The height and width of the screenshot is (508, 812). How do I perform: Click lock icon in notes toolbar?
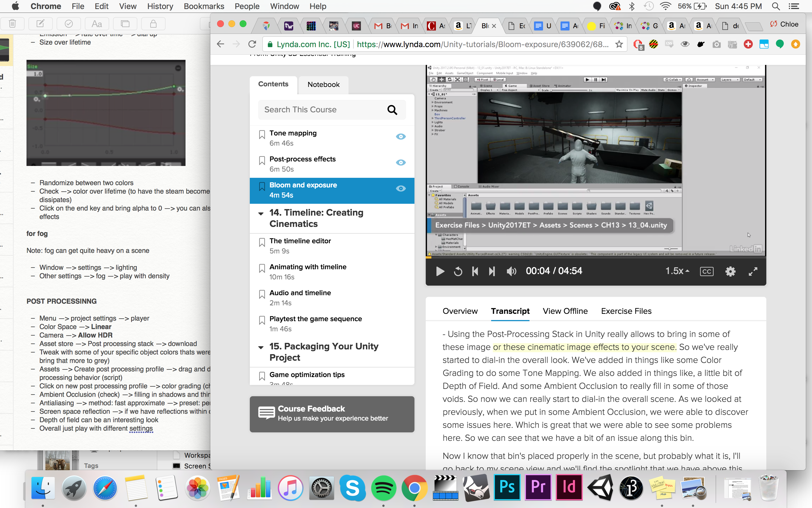coord(153,24)
